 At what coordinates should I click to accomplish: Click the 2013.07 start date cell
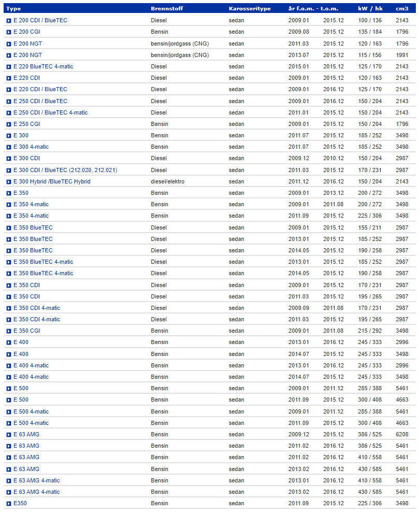coord(299,55)
